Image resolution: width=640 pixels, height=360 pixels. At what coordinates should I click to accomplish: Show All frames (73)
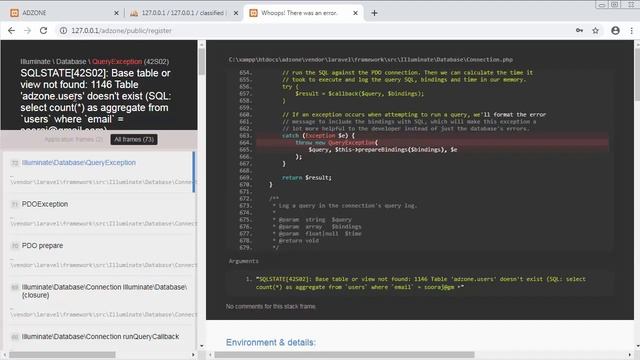[x=134, y=140]
